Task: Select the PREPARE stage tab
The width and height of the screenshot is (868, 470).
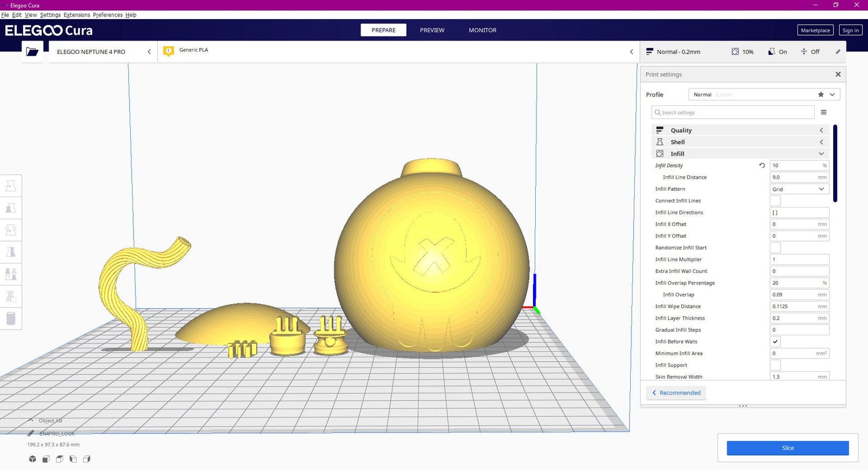Action: 384,30
